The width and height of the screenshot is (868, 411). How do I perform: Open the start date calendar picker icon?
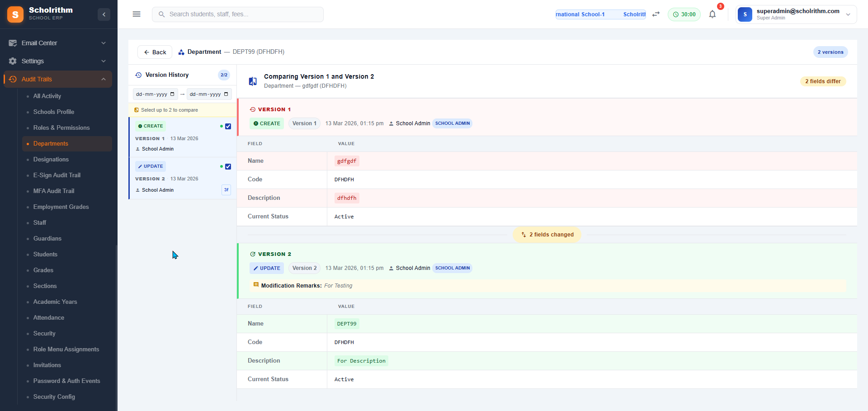coord(172,94)
